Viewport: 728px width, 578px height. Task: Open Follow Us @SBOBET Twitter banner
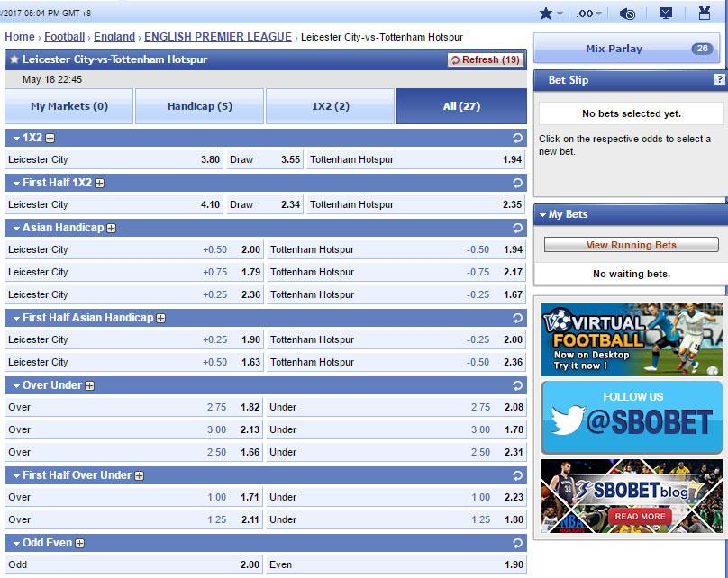coord(632,418)
